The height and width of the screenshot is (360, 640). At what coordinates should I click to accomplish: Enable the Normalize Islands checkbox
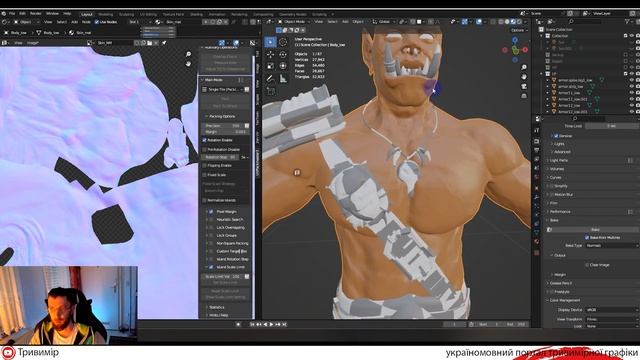click(x=204, y=200)
